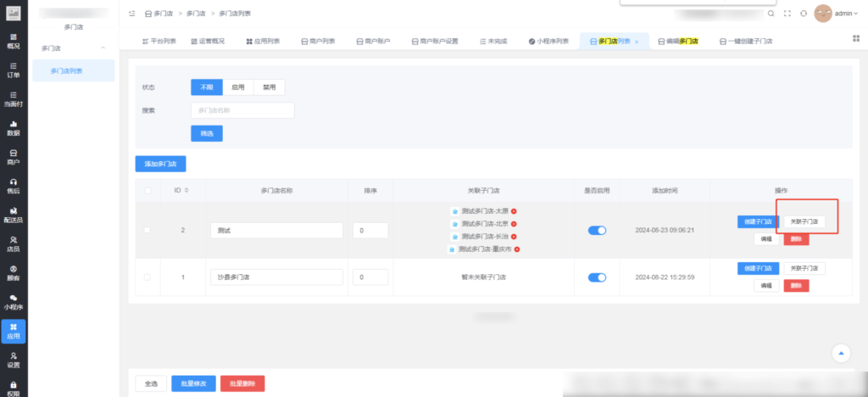Select 多门店列表 in the side menu
Viewport: 868px width, 397px height.
coord(74,71)
